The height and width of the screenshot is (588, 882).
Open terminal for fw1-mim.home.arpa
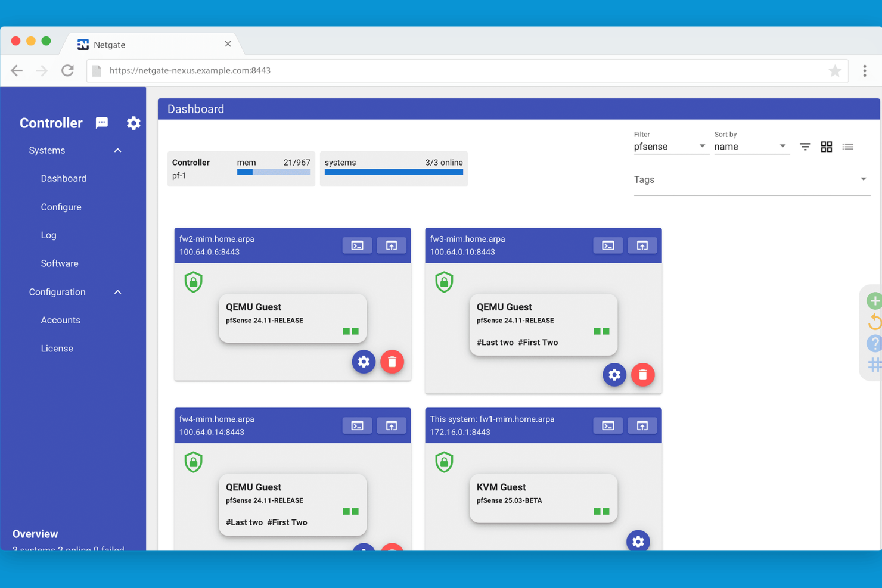[608, 425]
